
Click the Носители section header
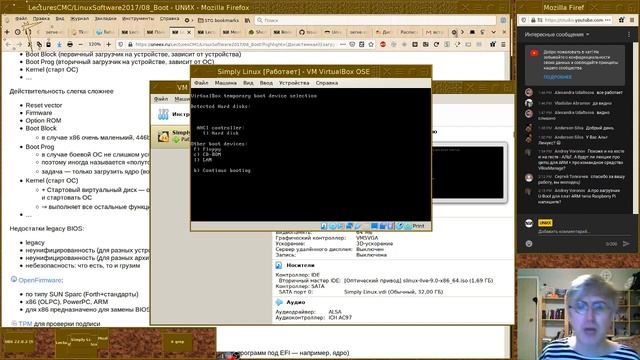click(300, 265)
